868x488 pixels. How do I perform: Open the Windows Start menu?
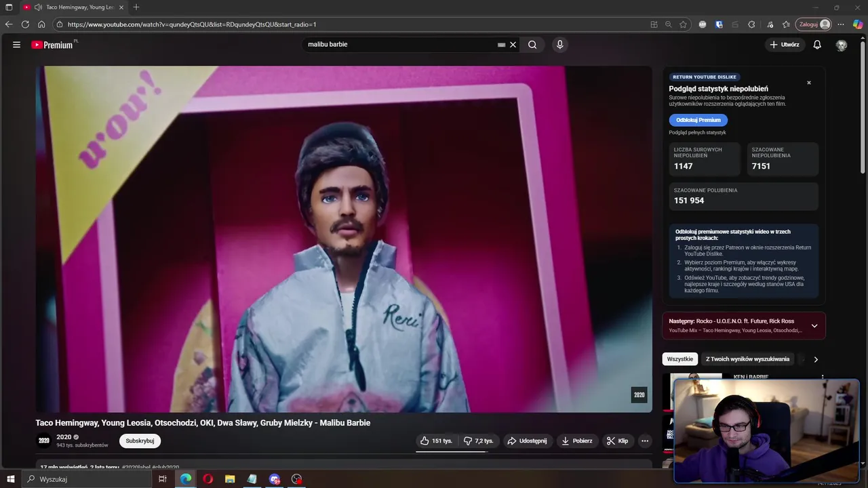(10, 479)
